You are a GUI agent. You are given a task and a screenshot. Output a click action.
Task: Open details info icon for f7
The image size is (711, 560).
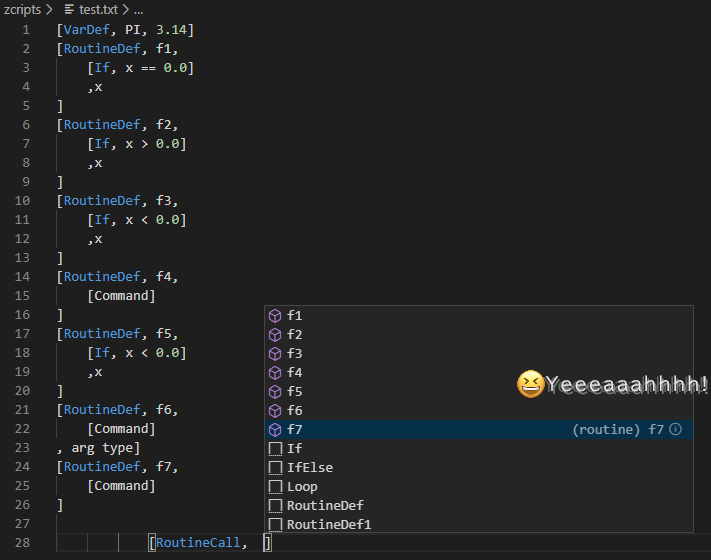point(676,430)
